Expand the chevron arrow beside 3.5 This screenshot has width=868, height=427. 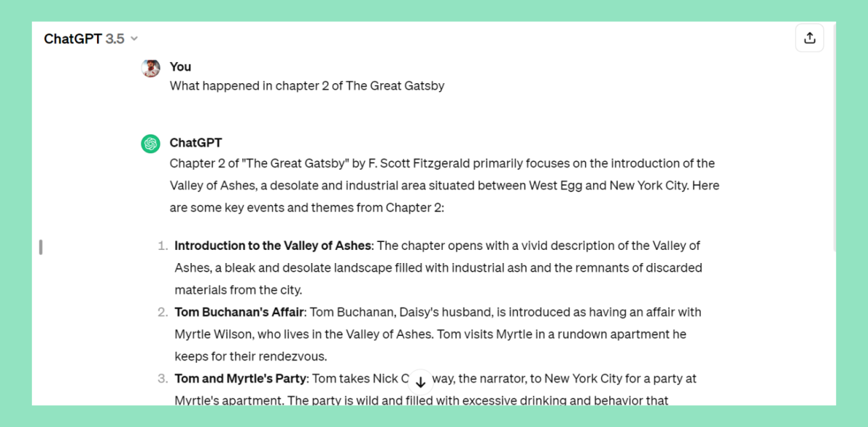(134, 39)
